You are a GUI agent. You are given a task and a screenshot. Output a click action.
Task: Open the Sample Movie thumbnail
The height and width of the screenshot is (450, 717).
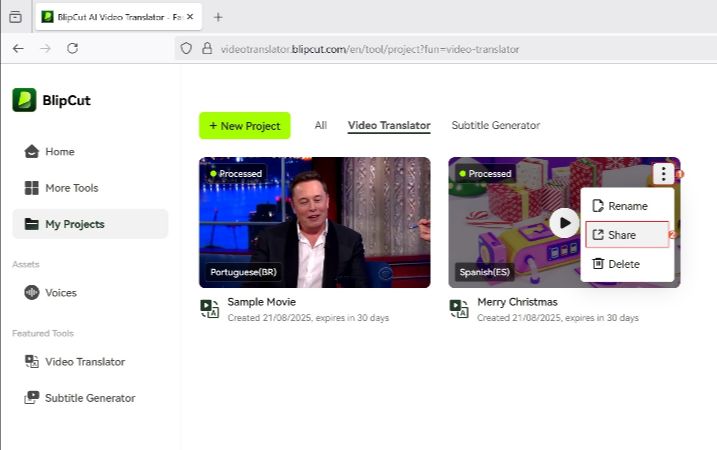point(314,222)
